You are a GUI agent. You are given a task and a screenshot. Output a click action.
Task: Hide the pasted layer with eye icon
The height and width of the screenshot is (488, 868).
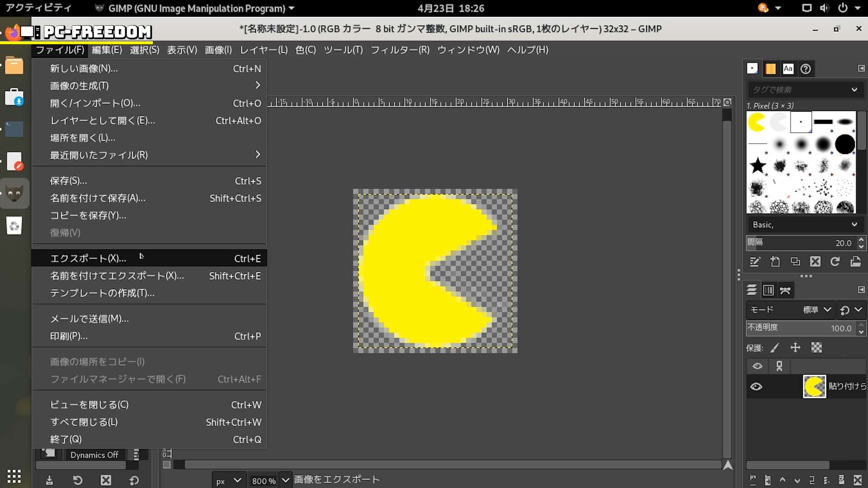(x=756, y=387)
